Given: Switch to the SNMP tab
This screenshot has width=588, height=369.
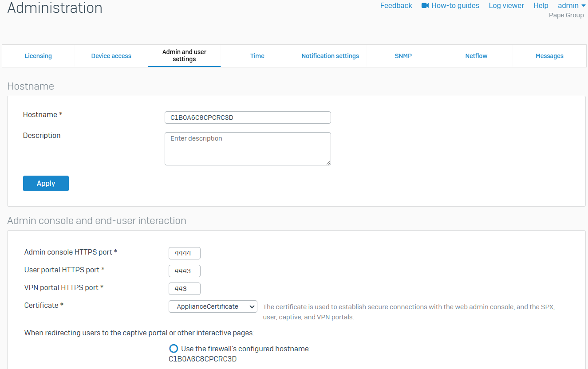Looking at the screenshot, I should pos(403,56).
